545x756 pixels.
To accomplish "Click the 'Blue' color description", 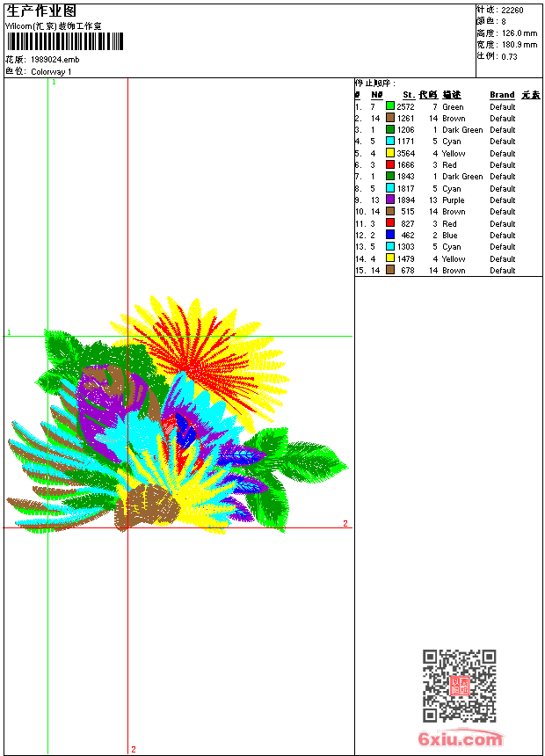I will tap(450, 236).
